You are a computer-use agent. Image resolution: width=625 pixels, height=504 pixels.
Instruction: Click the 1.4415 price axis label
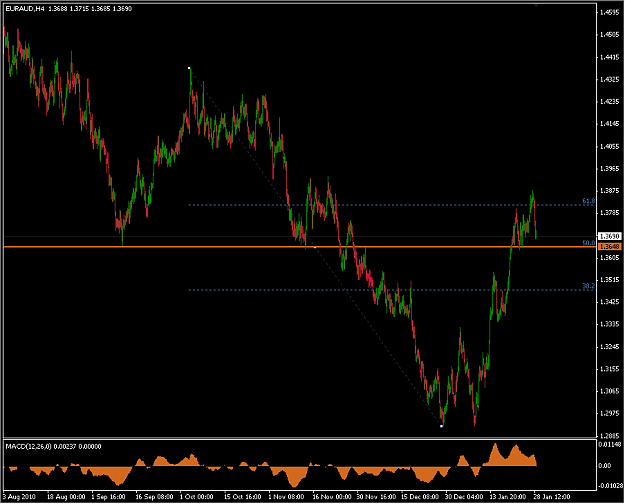coord(610,57)
